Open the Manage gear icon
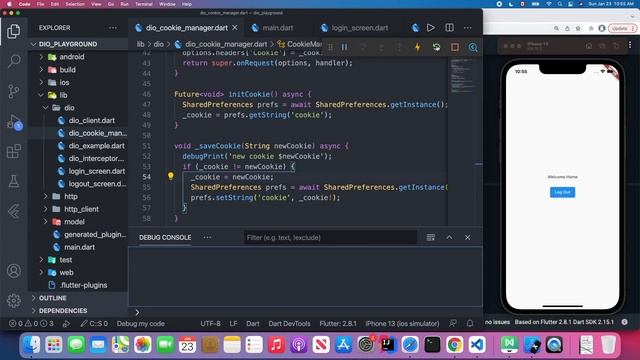 click(x=13, y=301)
